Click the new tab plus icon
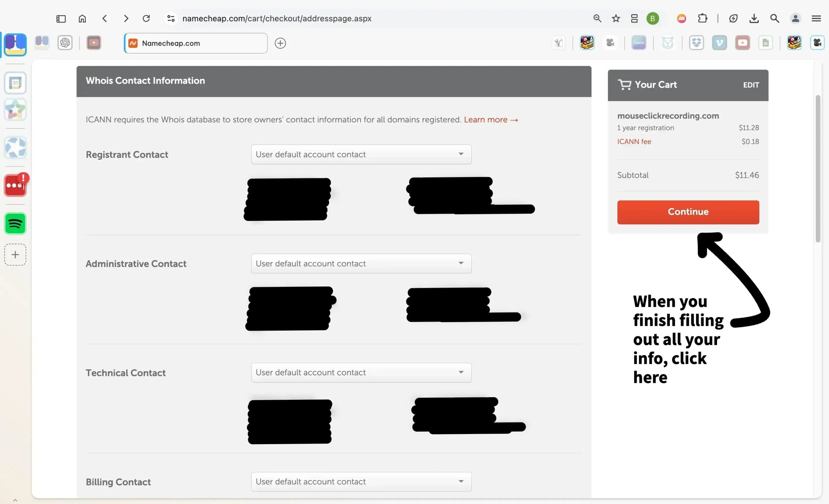This screenshot has height=504, width=829. (280, 43)
